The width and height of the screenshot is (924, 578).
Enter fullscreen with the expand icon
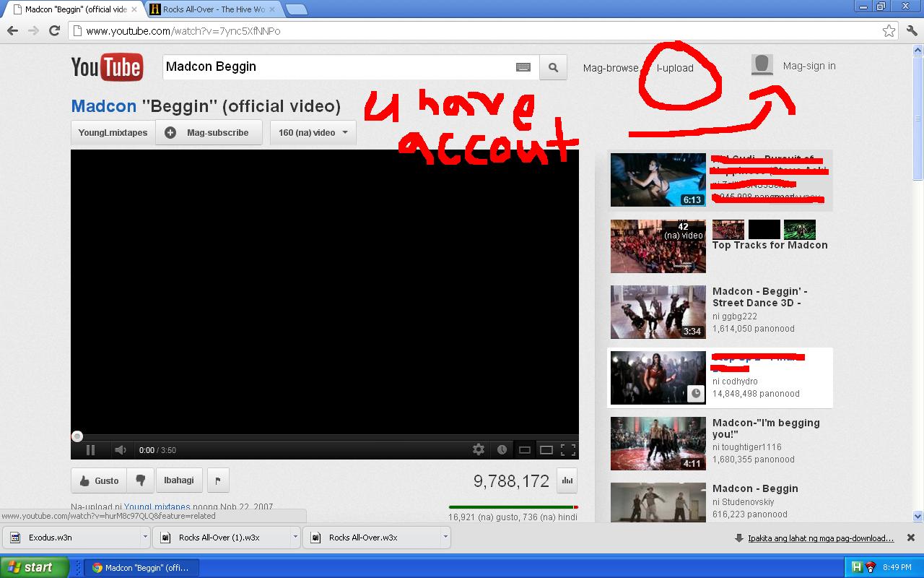tap(568, 449)
